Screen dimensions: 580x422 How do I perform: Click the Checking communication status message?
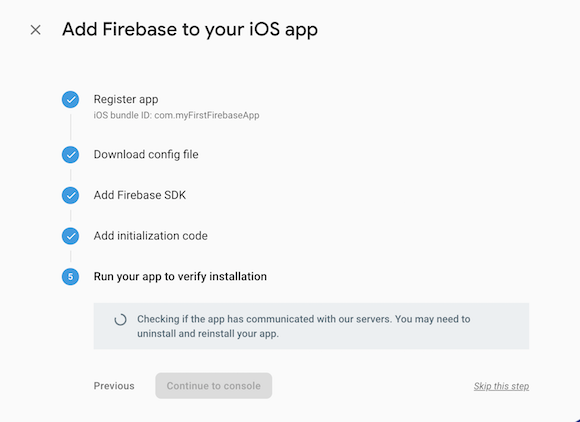[304, 326]
